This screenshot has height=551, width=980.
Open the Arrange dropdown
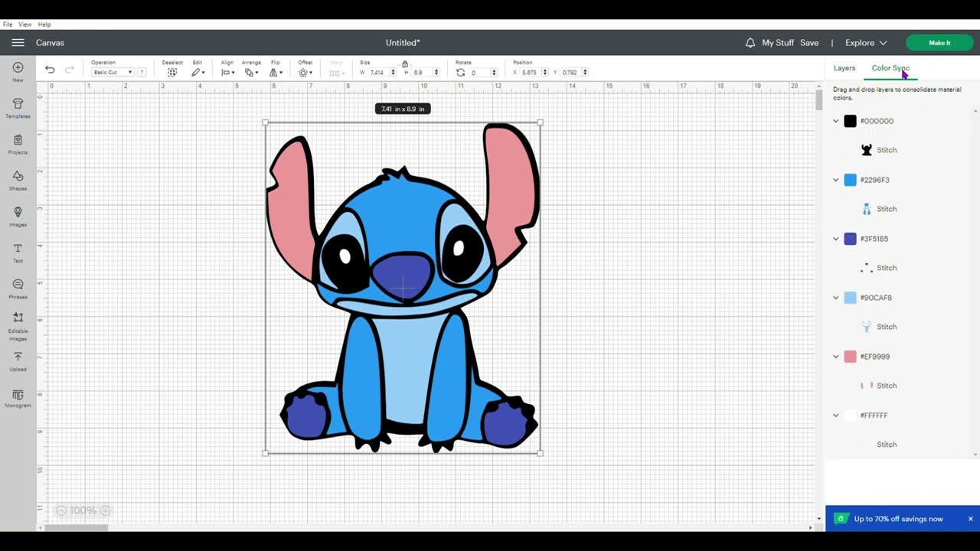251,73
